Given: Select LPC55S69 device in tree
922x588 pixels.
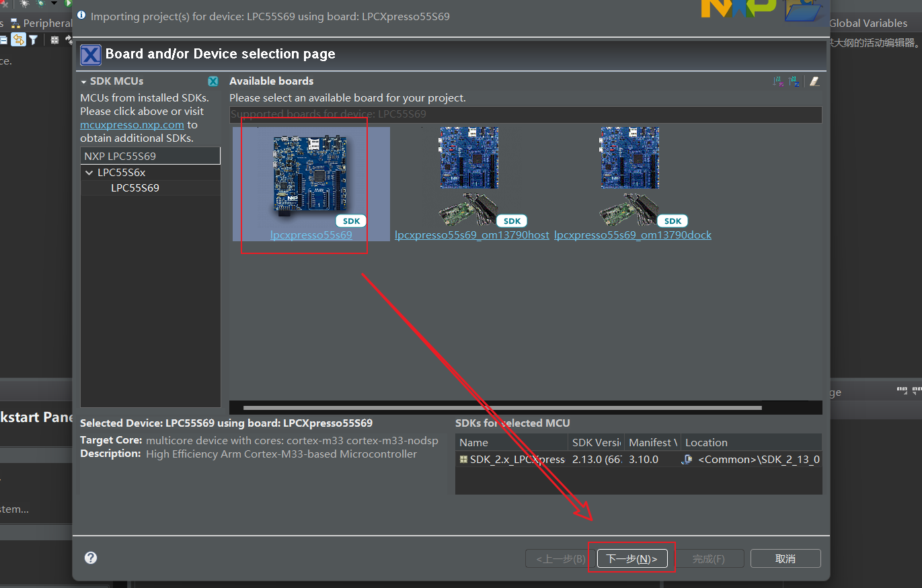Looking at the screenshot, I should [x=135, y=188].
